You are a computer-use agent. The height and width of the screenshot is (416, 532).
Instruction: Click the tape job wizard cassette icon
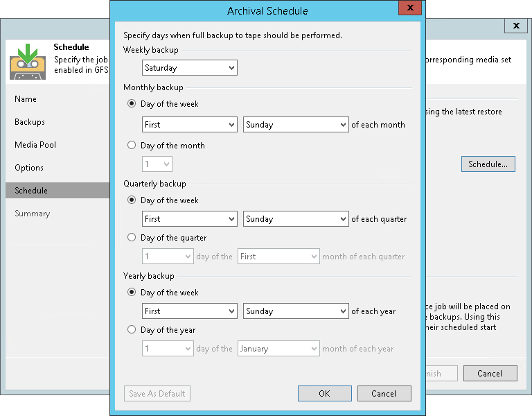pos(28,62)
